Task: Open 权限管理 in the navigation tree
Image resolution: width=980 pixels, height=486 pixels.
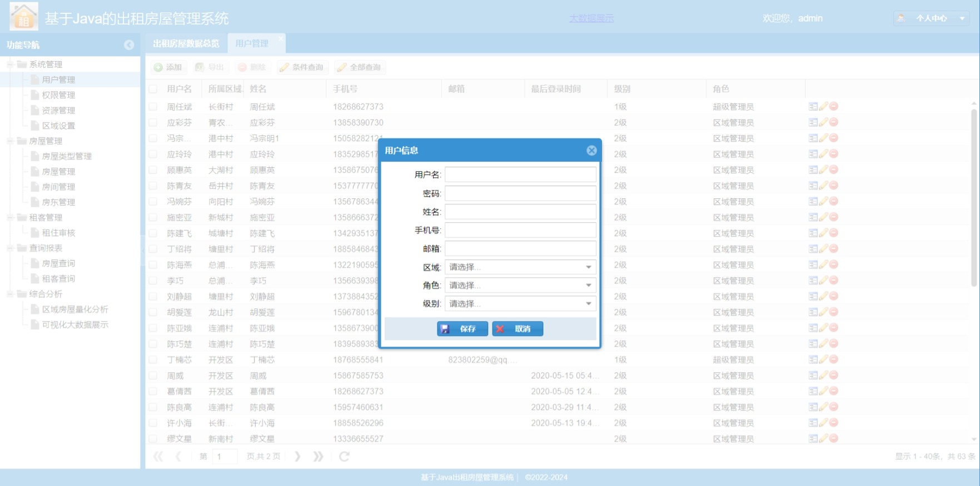Action: tap(58, 95)
